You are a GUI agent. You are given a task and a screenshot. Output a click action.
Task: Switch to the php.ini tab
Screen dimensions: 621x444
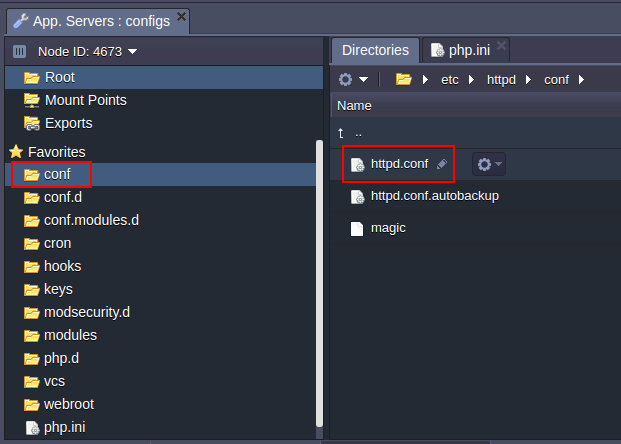coord(466,50)
